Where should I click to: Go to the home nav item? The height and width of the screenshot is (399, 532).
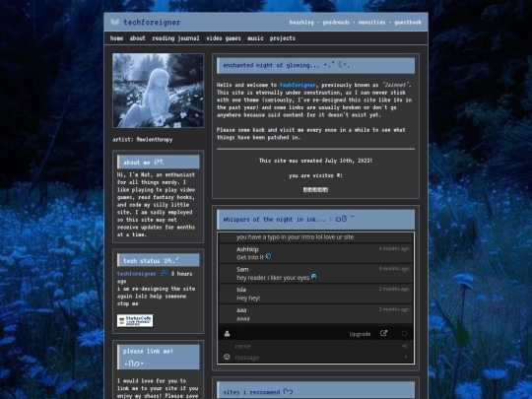[x=116, y=38]
